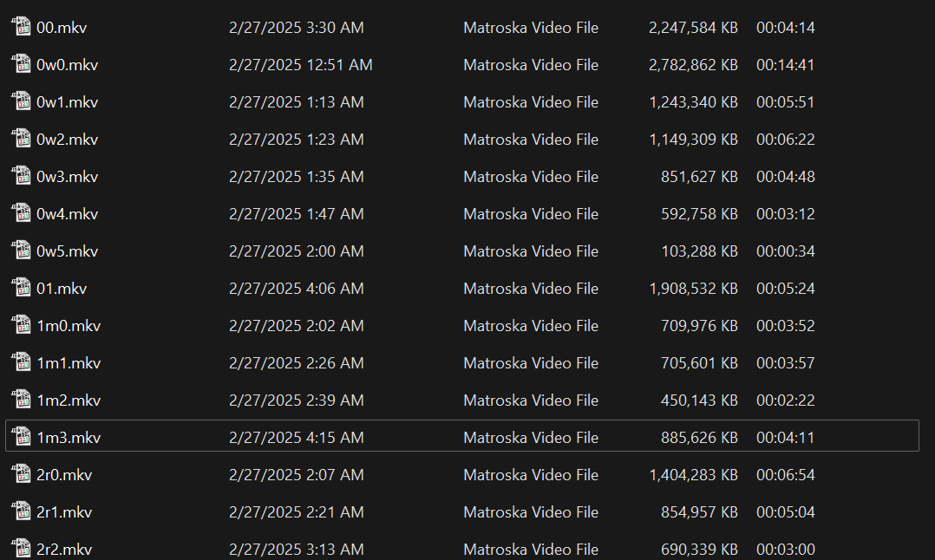935x560 pixels.
Task: Click the 0w3.mkv filename
Action: point(67,177)
